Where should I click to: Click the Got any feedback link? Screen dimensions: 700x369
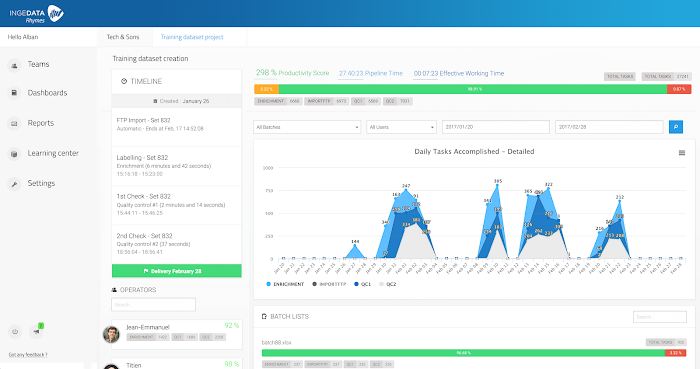[28, 355]
